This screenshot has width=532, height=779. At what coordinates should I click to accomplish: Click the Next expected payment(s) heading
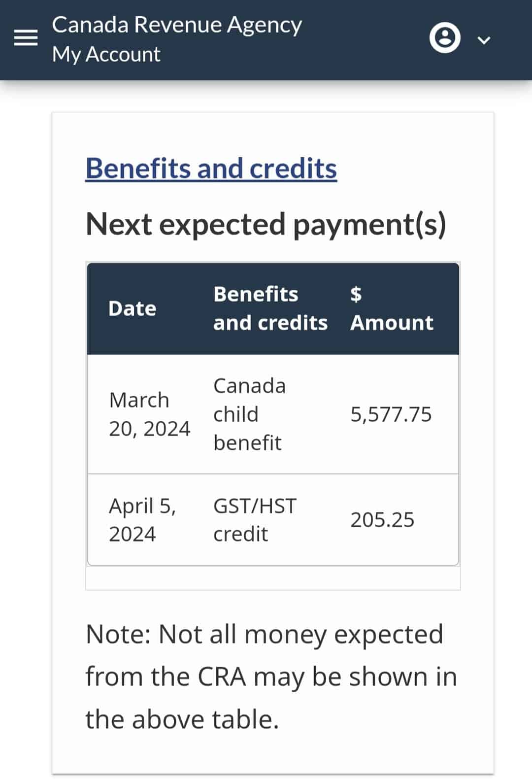266,225
